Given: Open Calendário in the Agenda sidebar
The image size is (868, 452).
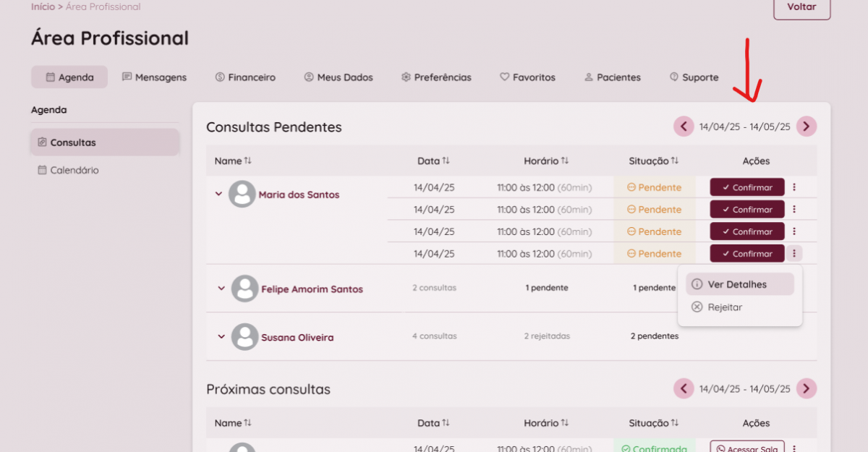Looking at the screenshot, I should (x=74, y=171).
